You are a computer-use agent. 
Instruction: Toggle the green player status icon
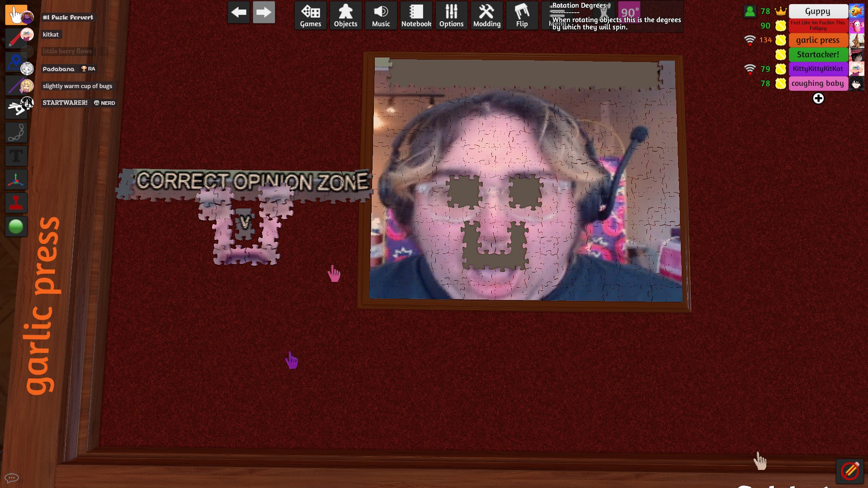750,11
